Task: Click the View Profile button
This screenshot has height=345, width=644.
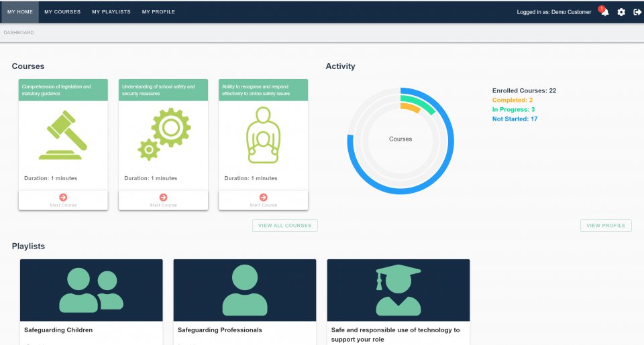Action: pos(606,226)
